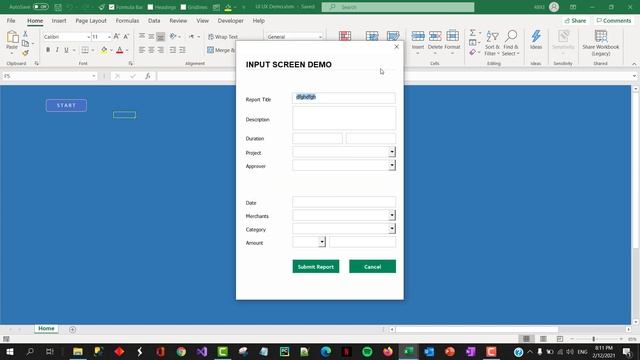Click the Format Painter brush icon
This screenshot has height=360, width=640.
coord(25,53)
